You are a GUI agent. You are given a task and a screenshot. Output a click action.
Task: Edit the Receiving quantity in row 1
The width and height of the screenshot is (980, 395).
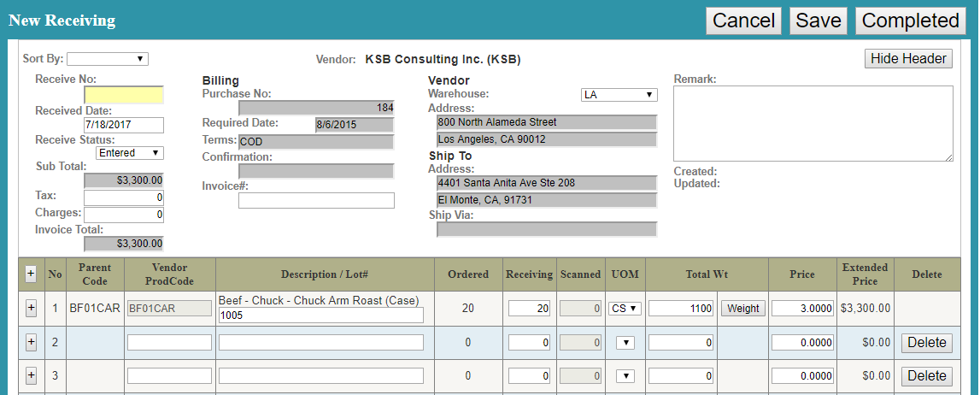[530, 308]
